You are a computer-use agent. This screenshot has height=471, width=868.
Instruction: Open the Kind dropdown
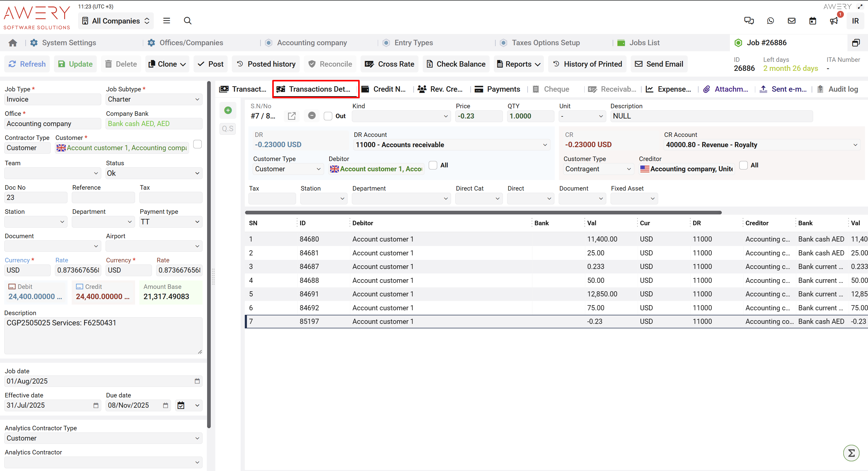pos(401,116)
